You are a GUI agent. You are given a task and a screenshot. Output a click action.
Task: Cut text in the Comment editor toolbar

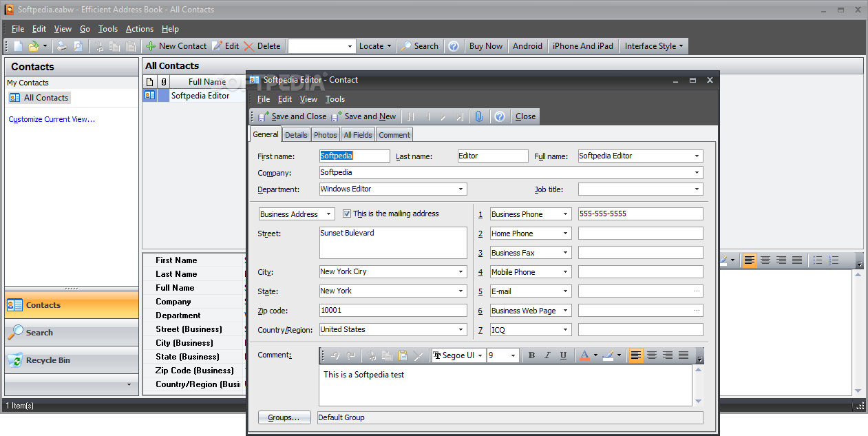[x=372, y=355]
